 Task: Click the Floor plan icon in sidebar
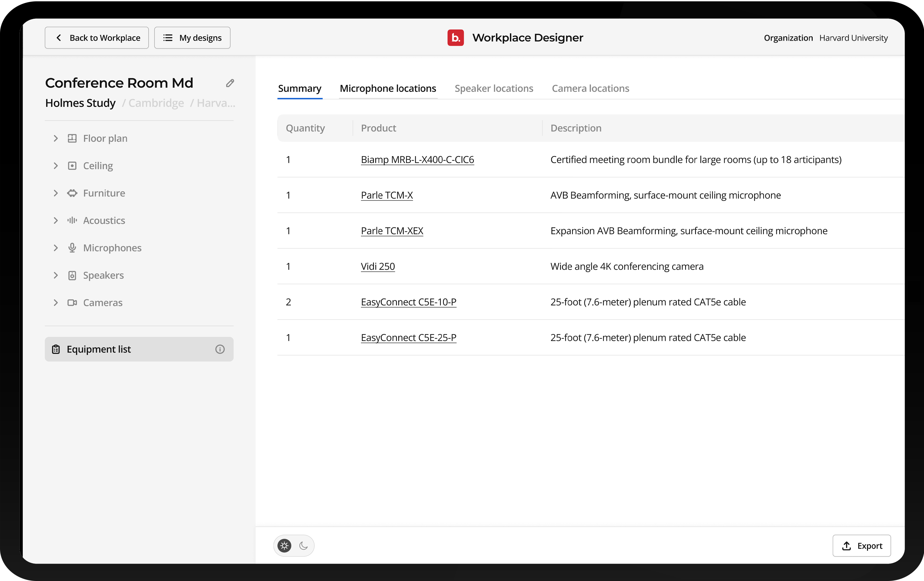click(x=72, y=138)
